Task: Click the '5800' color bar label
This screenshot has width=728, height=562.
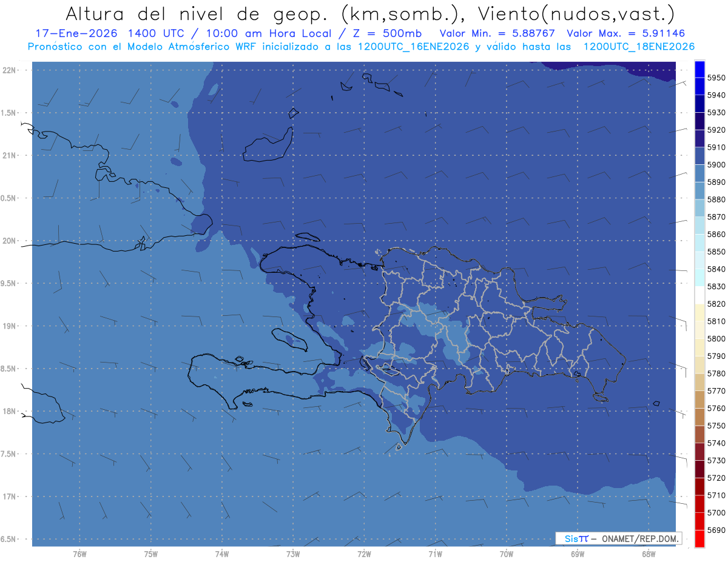Action: point(716,338)
